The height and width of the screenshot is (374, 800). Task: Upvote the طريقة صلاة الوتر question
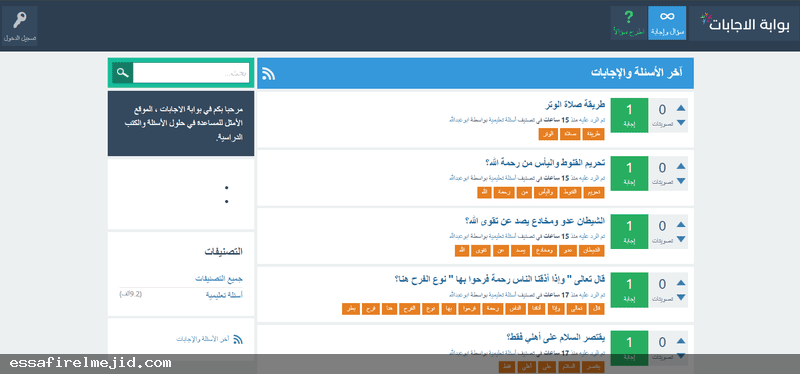pos(681,108)
